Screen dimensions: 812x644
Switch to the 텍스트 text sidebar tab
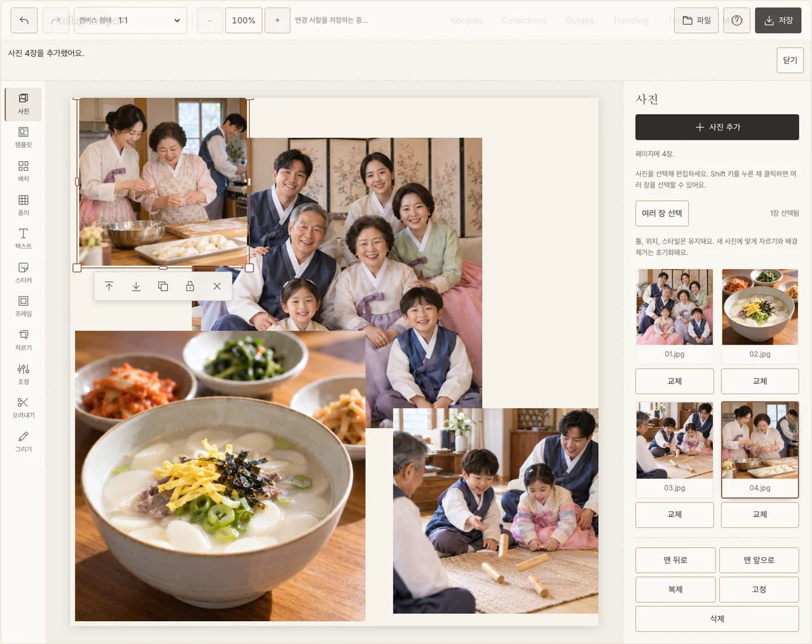tap(23, 239)
